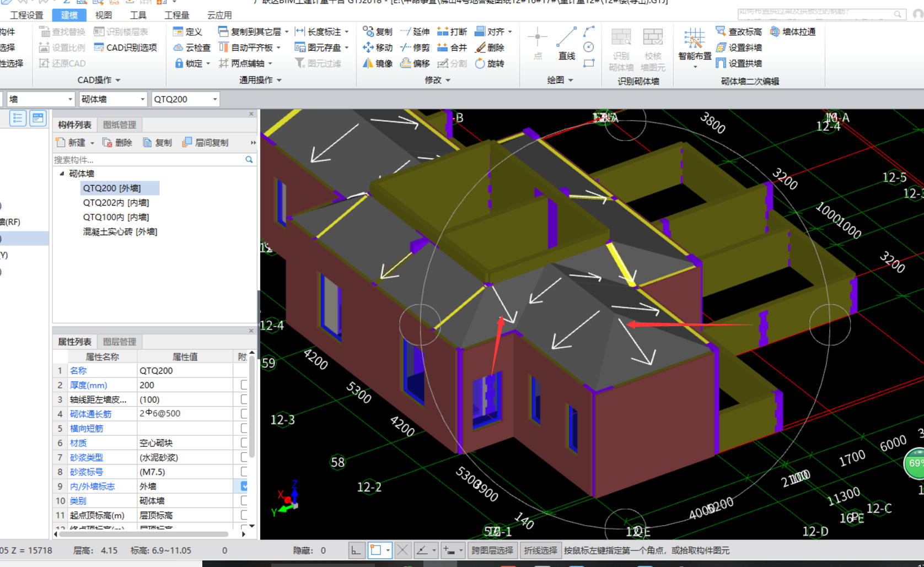Click the 层间复制 button
Image resolution: width=924 pixels, height=567 pixels.
(x=205, y=143)
